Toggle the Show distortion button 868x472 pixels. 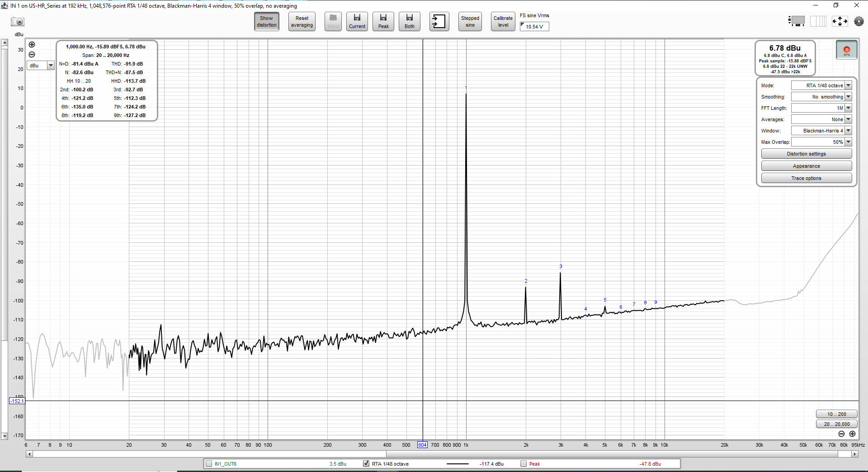[x=267, y=22]
